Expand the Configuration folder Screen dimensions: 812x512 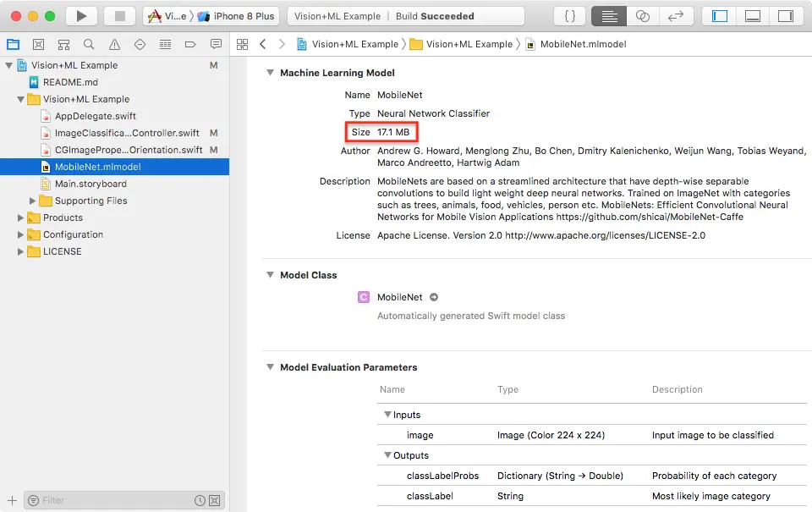pyautogui.click(x=20, y=234)
